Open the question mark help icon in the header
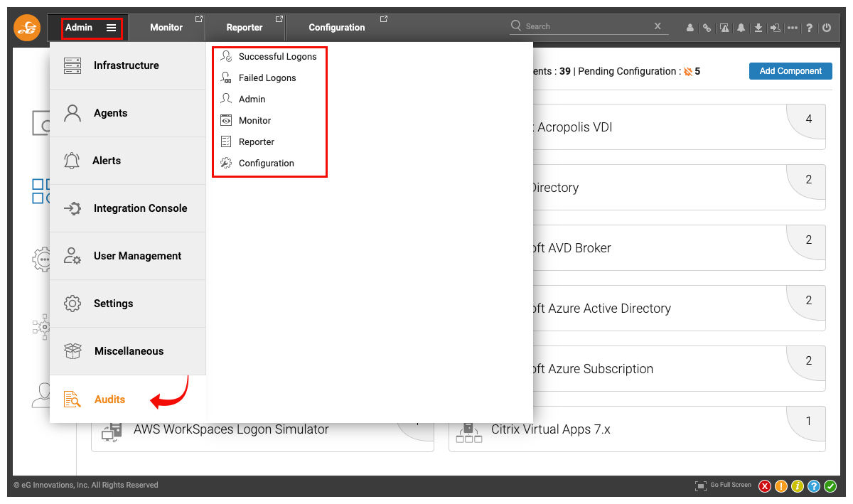 point(810,28)
